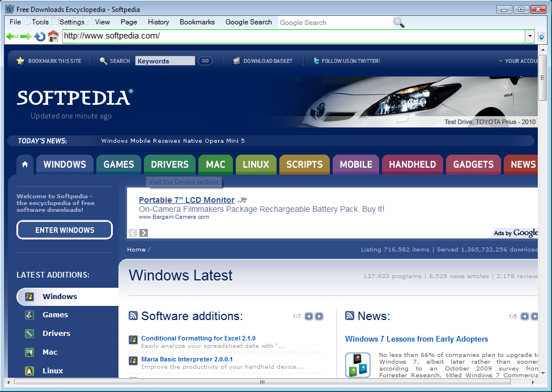The width and height of the screenshot is (552, 392).
Task: Click the Conditional Formatting entry icon
Action: [133, 339]
